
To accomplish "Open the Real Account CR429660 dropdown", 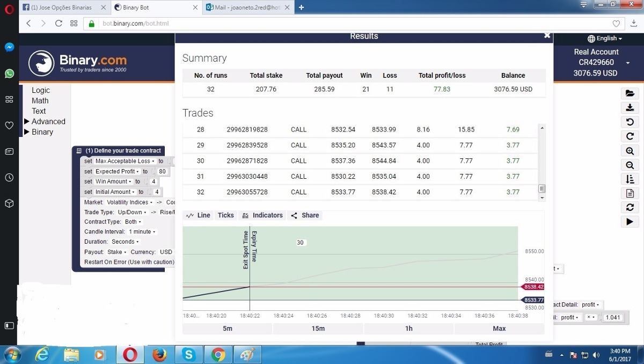I will pos(600,62).
